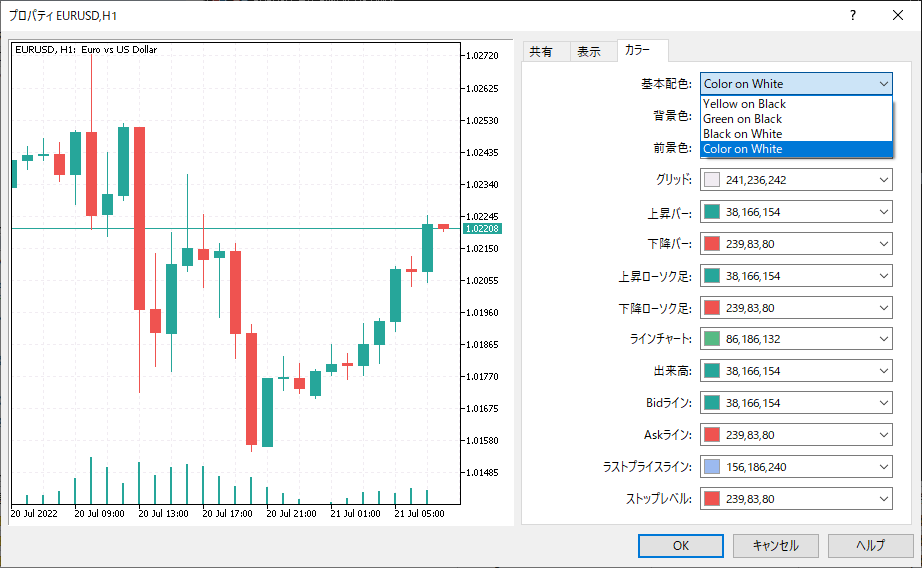Click the ストップレベル red color swatch
This screenshot has height=568, width=922.
(711, 499)
